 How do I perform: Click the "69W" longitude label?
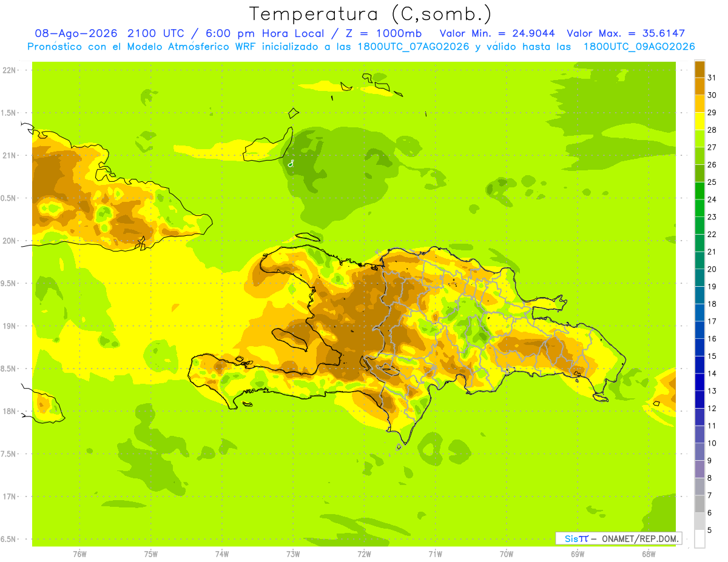point(578,554)
